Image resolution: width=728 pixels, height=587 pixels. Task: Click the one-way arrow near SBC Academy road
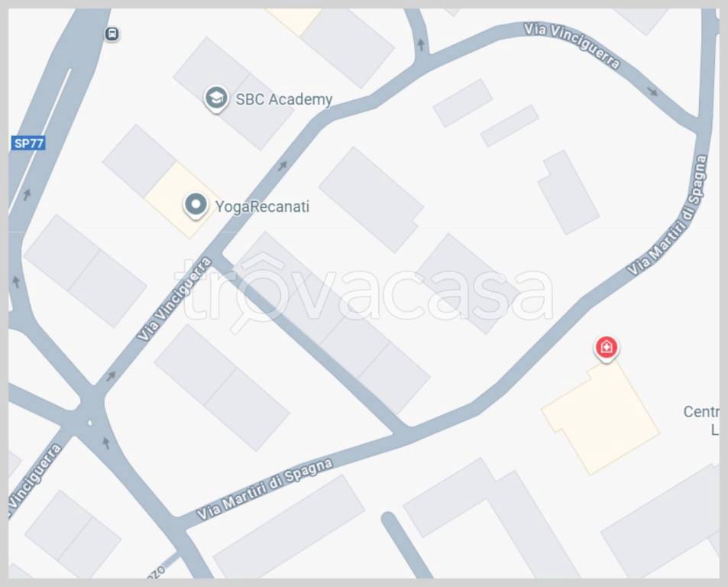[283, 166]
